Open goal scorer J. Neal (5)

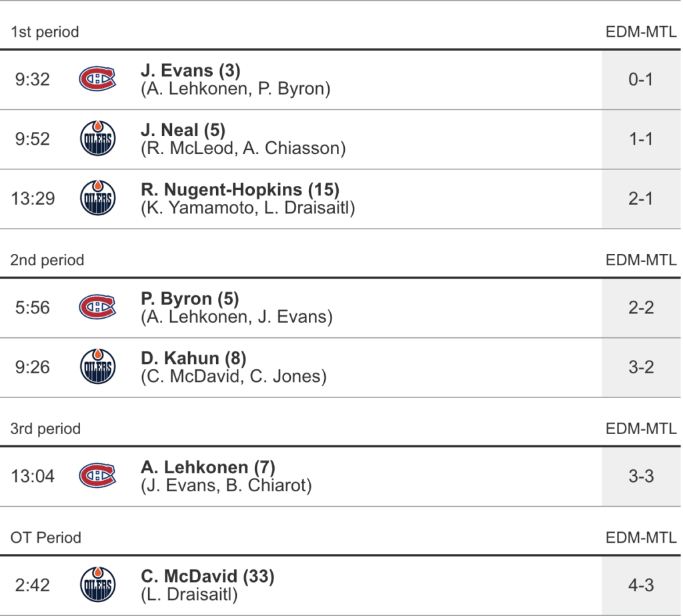click(x=183, y=130)
